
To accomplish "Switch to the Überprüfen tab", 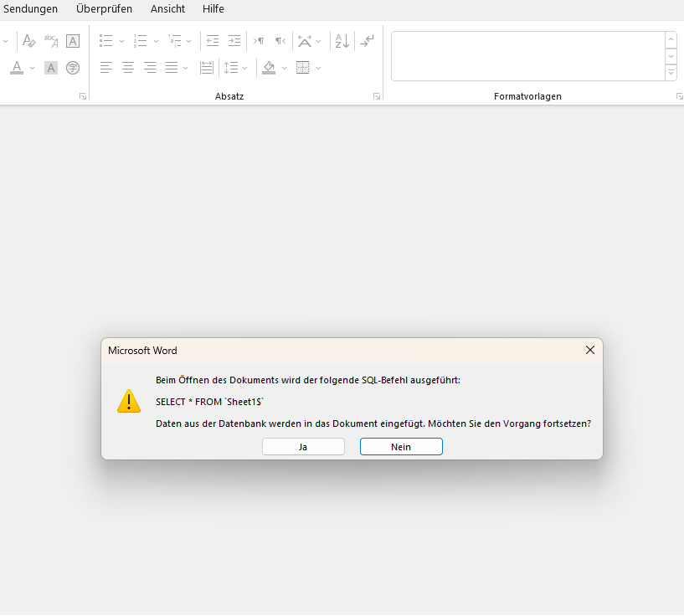I will (x=104, y=8).
